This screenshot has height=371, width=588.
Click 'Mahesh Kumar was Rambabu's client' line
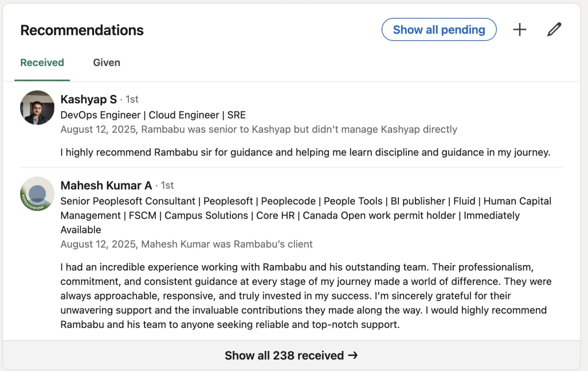point(186,244)
